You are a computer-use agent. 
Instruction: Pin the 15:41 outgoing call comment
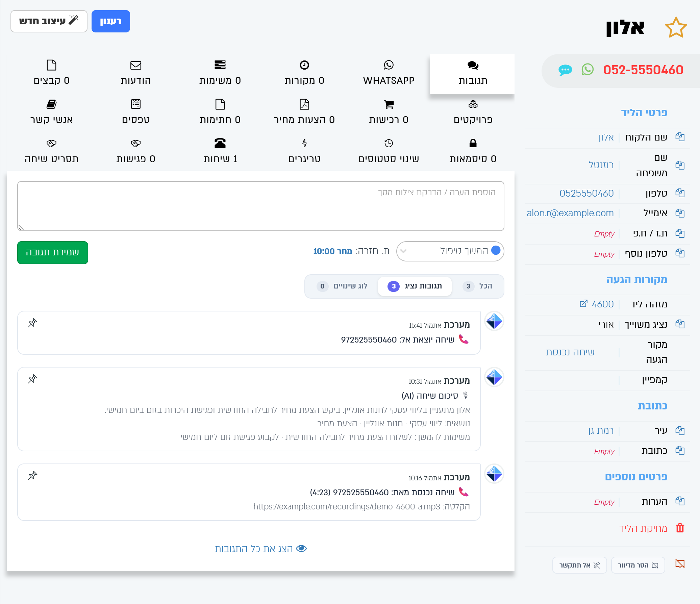[x=32, y=323]
